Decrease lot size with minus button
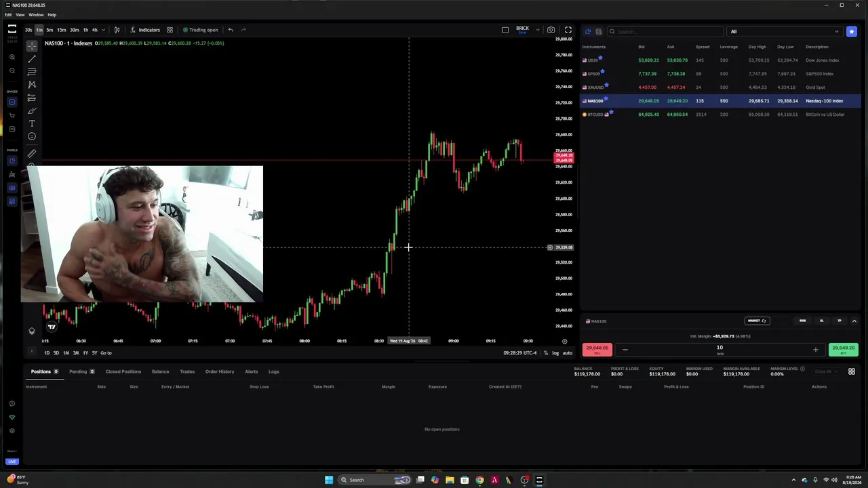 click(x=625, y=350)
